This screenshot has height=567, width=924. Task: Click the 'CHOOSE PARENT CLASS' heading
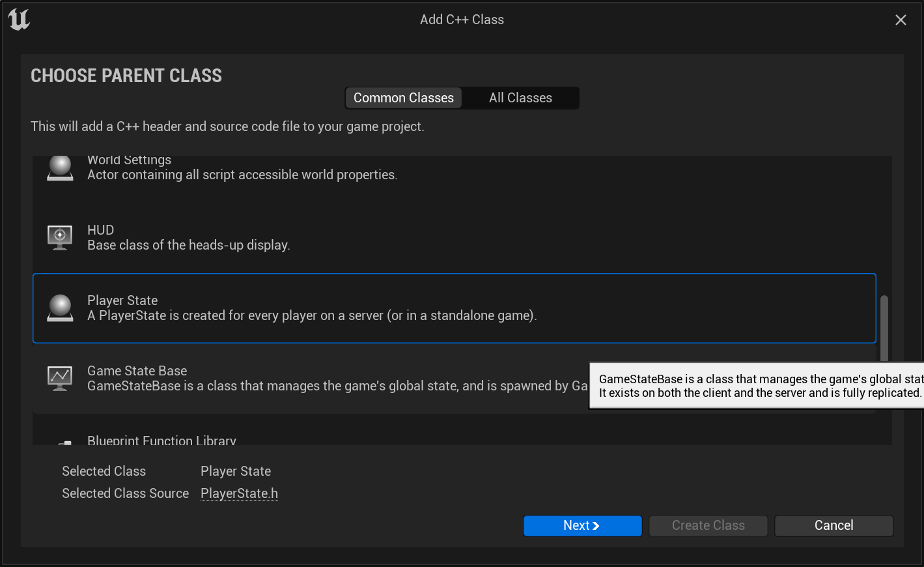coord(126,76)
